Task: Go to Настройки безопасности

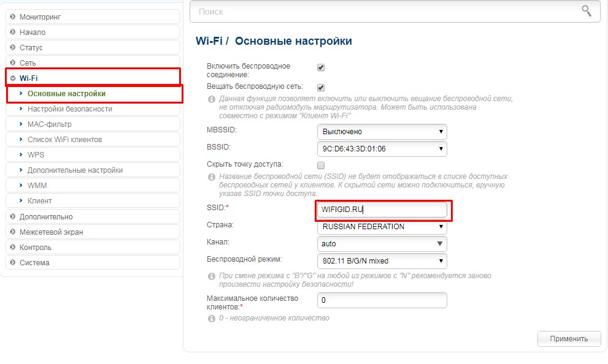Action: click(93, 109)
